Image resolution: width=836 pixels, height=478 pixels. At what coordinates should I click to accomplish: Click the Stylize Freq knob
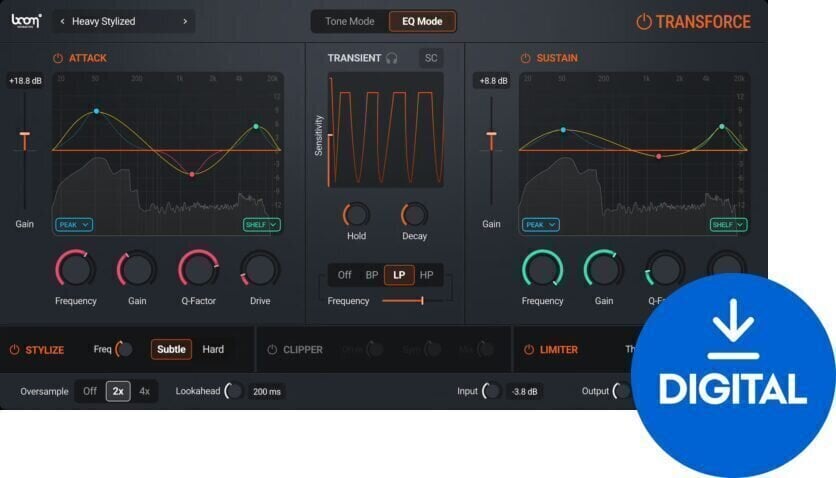124,349
